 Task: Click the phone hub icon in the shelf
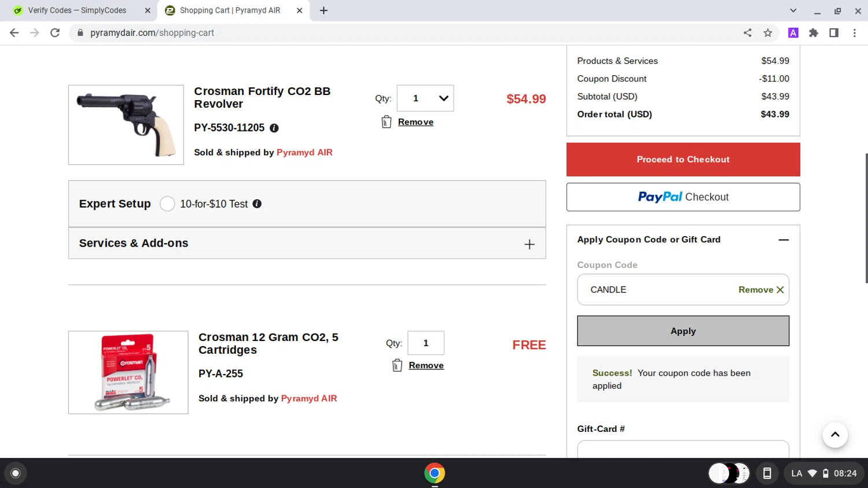coord(767,473)
